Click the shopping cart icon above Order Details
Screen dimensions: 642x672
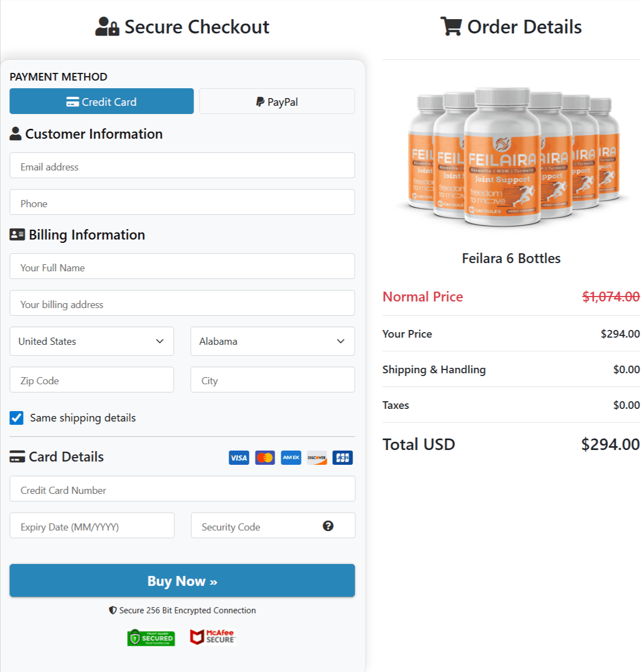pos(451,26)
